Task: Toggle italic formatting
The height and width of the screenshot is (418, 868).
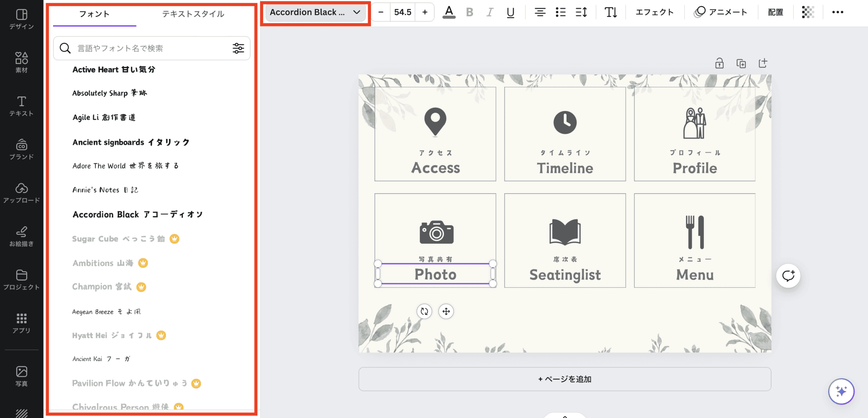Action: tap(489, 12)
